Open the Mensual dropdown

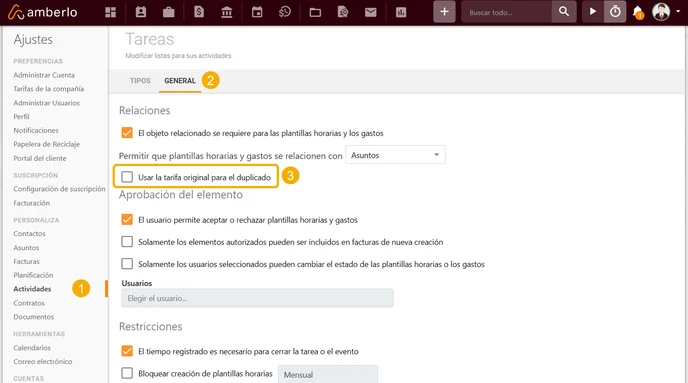coord(328,374)
